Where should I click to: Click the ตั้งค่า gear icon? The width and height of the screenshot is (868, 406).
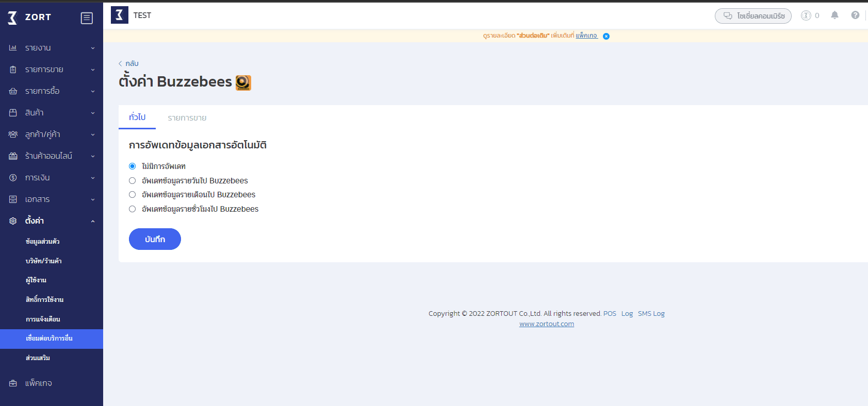(13, 221)
